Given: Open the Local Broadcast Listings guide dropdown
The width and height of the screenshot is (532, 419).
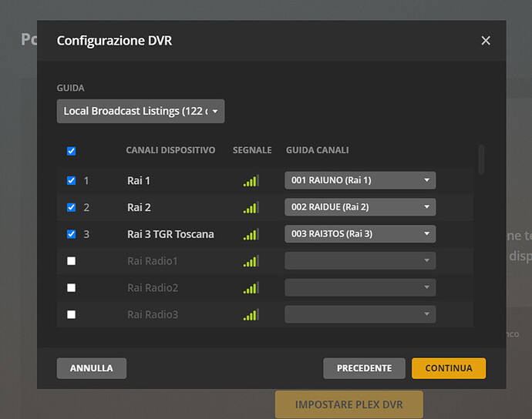Looking at the screenshot, I should click(x=140, y=111).
